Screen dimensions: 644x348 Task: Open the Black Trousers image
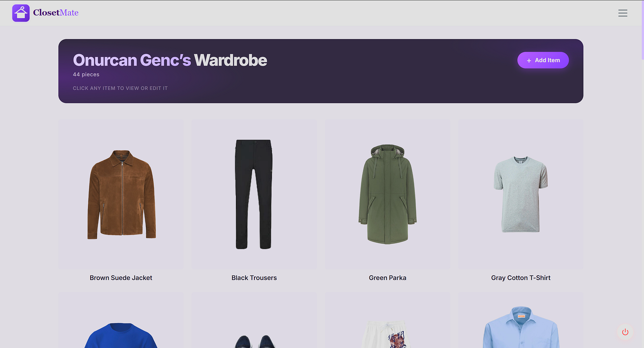(x=254, y=194)
